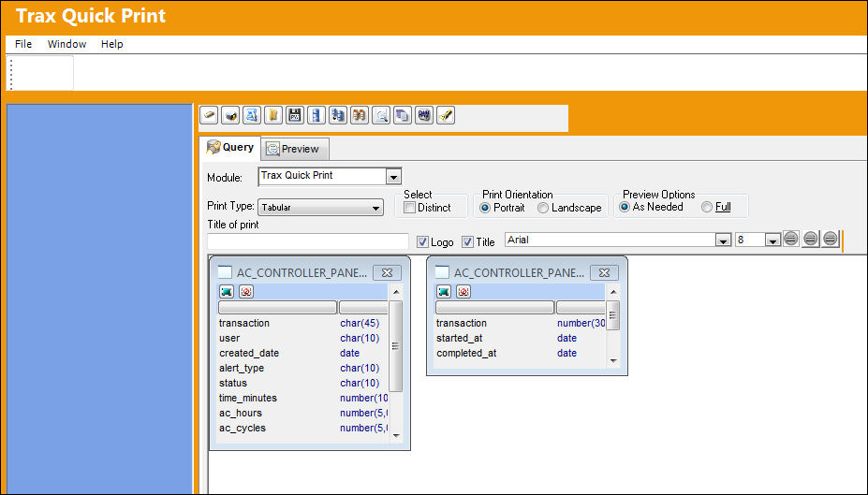Open the Module dropdown
The image size is (868, 495).
tap(393, 178)
